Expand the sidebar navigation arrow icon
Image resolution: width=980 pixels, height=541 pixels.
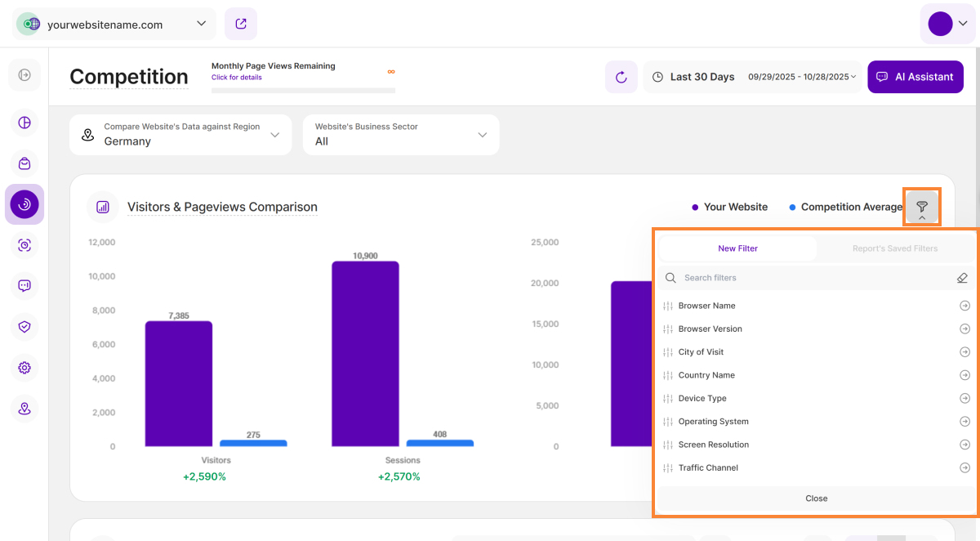[x=24, y=75]
